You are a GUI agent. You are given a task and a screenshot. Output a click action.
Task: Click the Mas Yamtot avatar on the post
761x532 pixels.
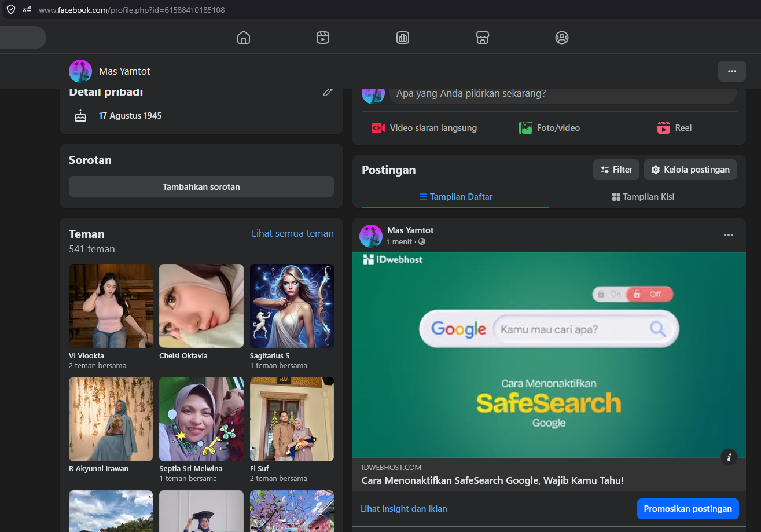pos(371,236)
